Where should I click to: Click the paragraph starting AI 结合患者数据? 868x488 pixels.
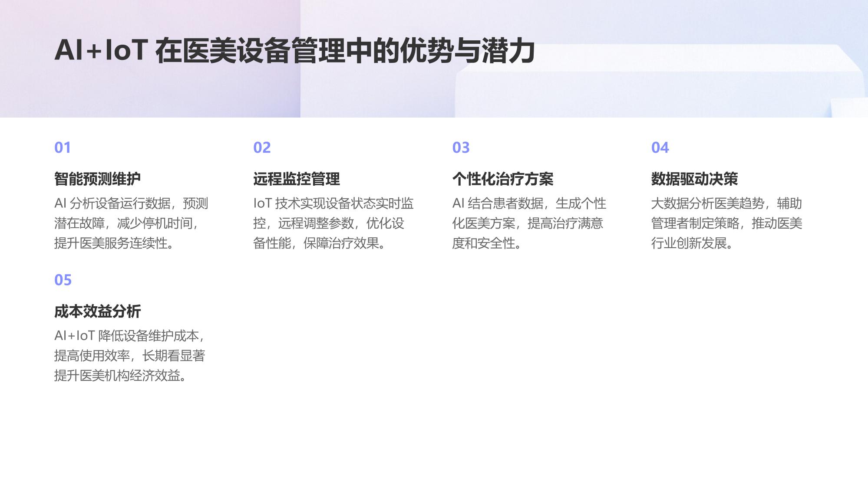point(529,223)
